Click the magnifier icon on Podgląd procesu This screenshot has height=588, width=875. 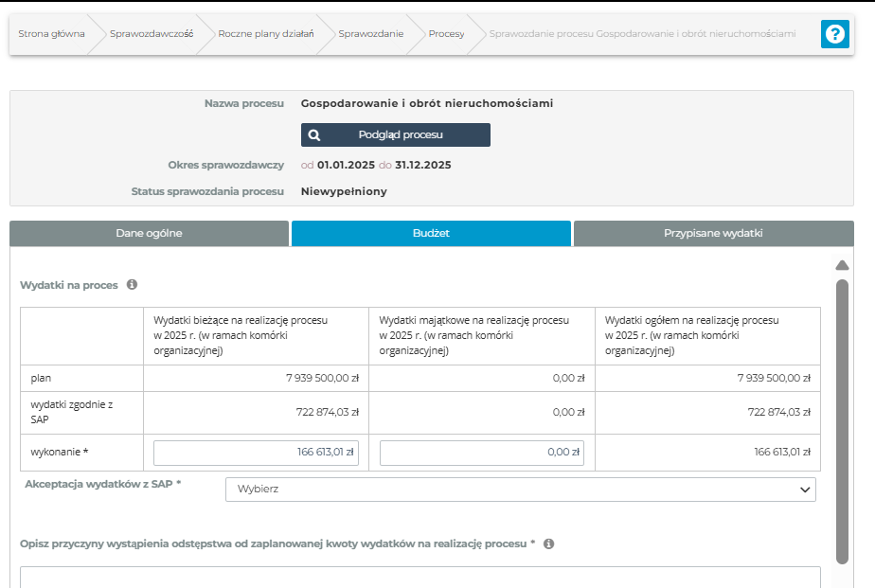314,134
